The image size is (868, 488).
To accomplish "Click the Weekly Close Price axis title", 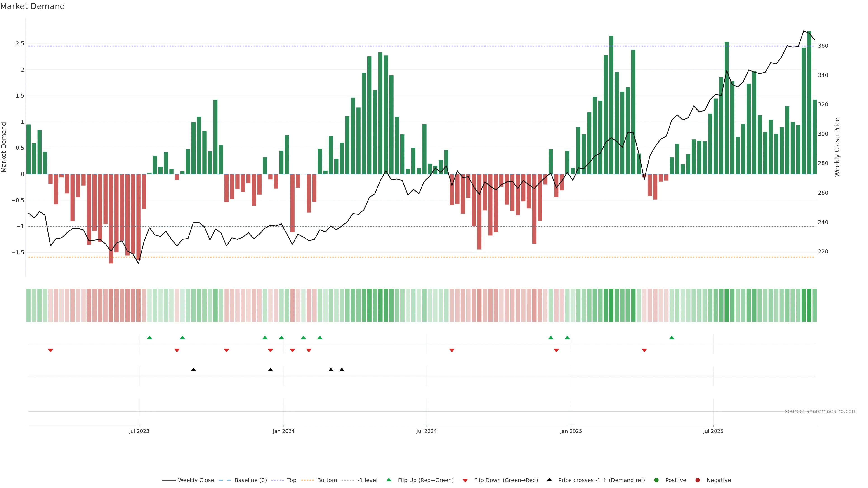I will pyautogui.click(x=837, y=147).
